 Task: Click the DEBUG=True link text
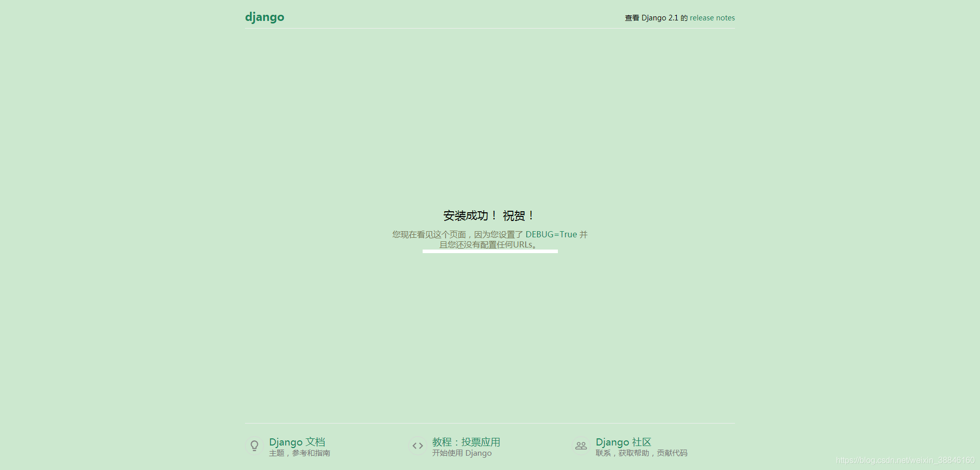pyautogui.click(x=551, y=234)
